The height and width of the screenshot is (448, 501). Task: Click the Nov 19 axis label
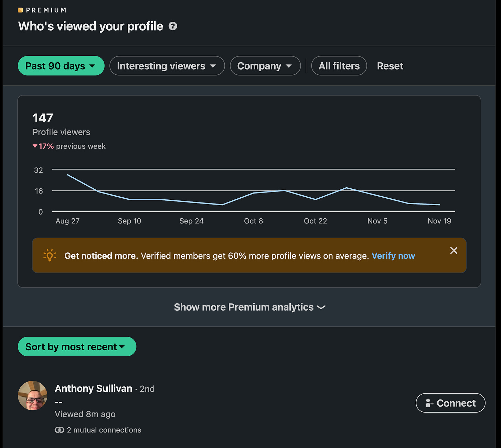(439, 221)
